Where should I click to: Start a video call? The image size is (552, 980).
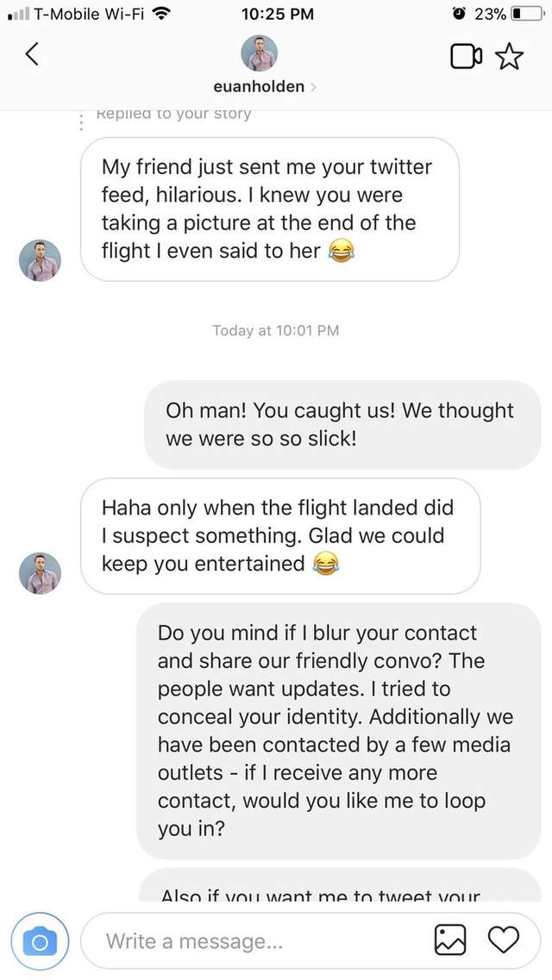pyautogui.click(x=466, y=57)
